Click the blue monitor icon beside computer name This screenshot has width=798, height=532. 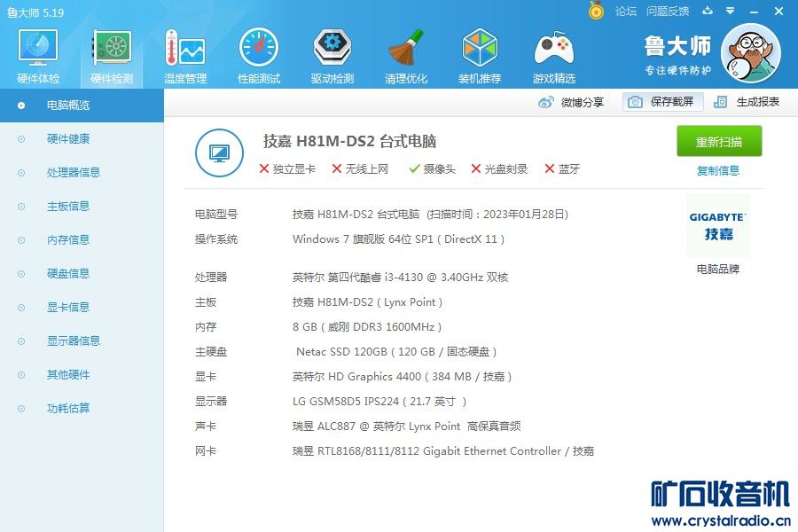(219, 153)
